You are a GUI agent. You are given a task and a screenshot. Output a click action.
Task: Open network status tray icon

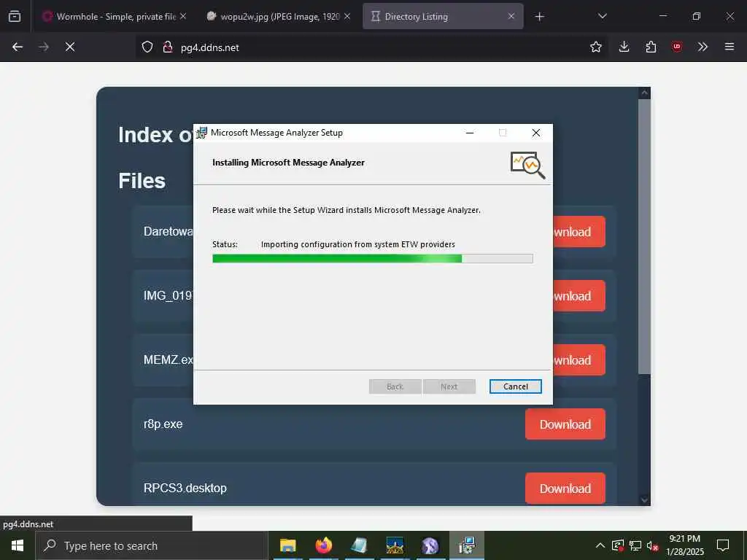coord(635,545)
